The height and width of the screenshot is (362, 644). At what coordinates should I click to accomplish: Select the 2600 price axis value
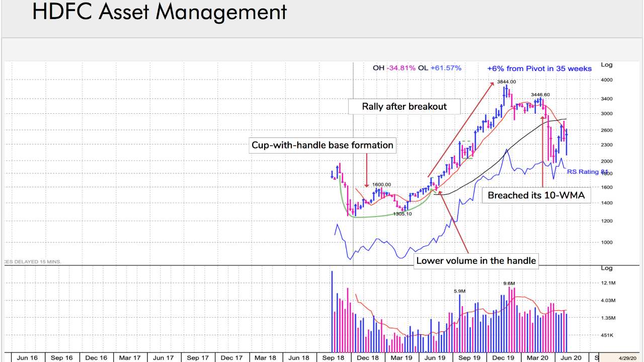(606, 130)
